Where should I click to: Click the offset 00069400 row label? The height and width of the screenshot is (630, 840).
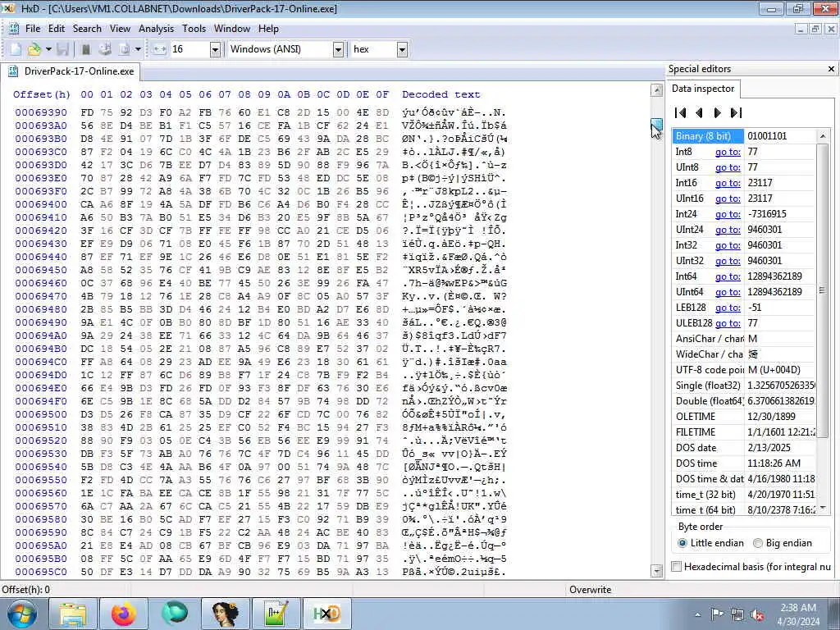coord(41,204)
